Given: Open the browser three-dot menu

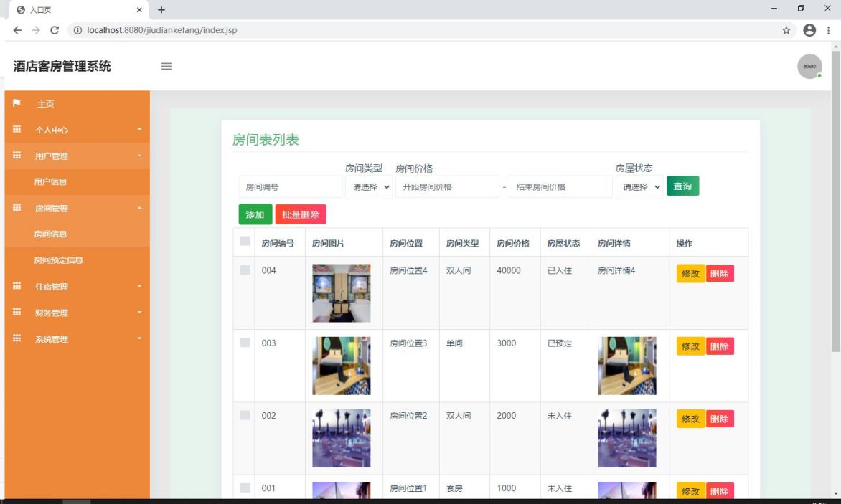Looking at the screenshot, I should (829, 30).
